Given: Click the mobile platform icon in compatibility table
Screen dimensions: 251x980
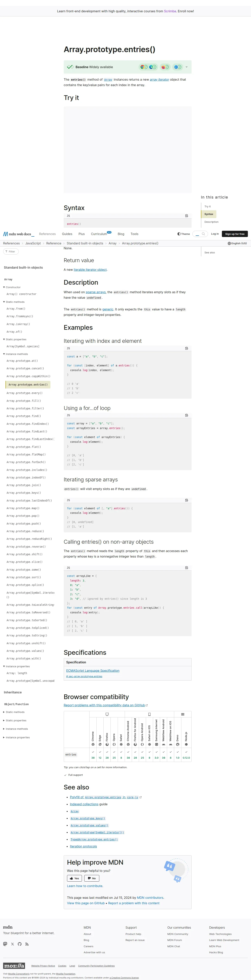Looking at the screenshot, I should [149, 715].
